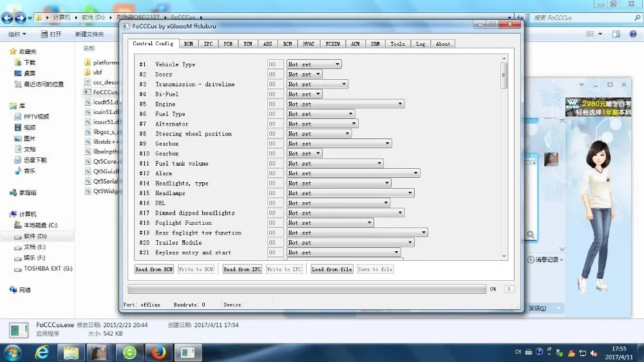
Task: Click the FoCCCus taskbar icon
Action: pos(187,352)
